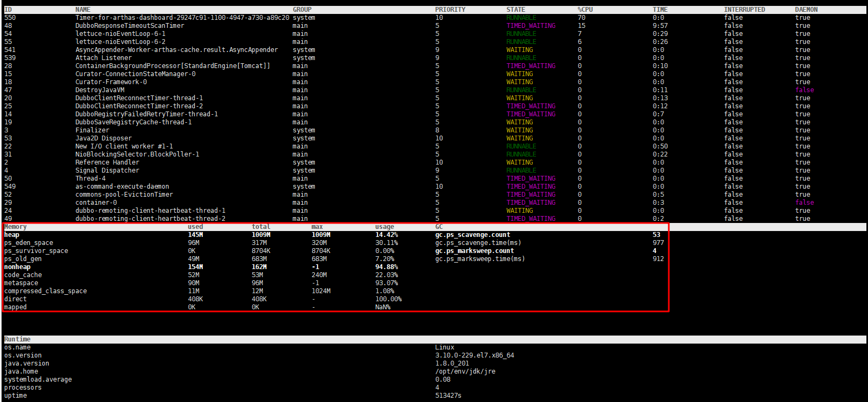Click the systemload.average value 0.08
The image size is (868, 402).
tap(443, 379)
